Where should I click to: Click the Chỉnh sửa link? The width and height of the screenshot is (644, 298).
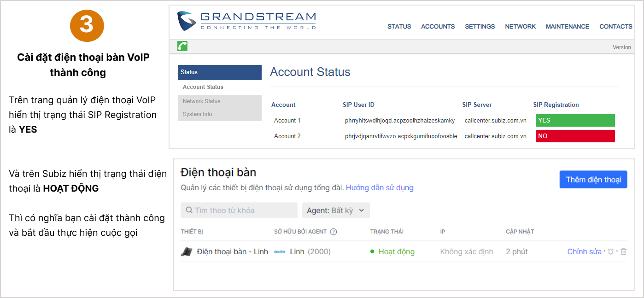coord(584,251)
